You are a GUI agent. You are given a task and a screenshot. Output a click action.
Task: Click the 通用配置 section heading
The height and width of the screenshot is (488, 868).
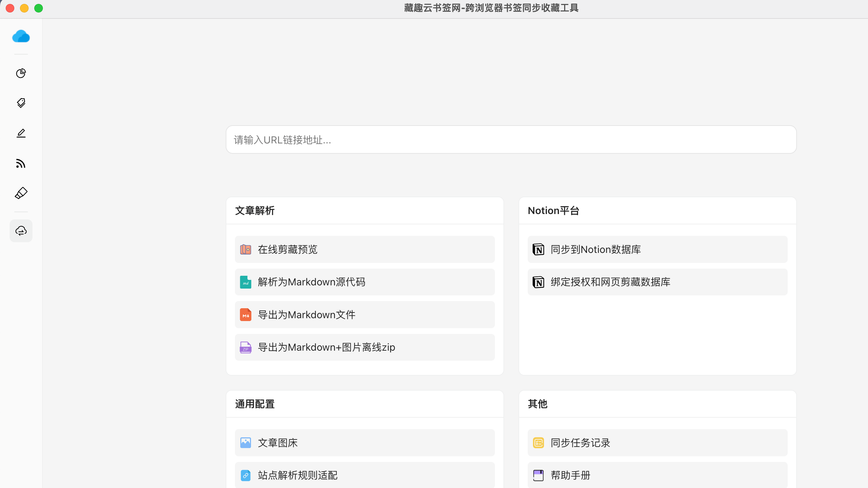click(x=255, y=404)
